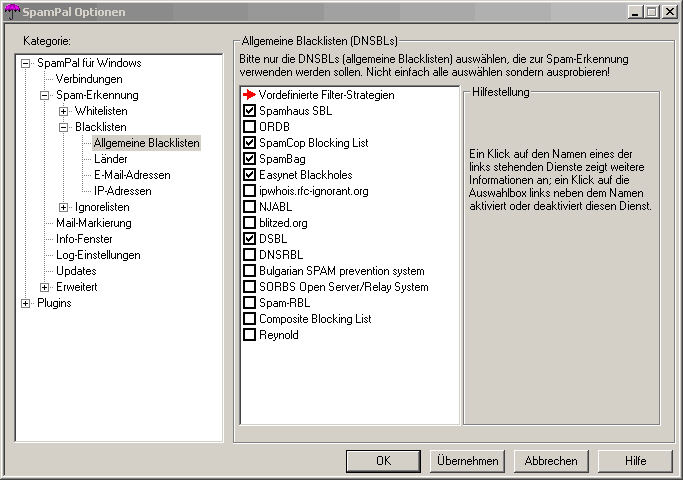Click the SpamBag service name
Viewport: 683px width, 480px height.
282,159
